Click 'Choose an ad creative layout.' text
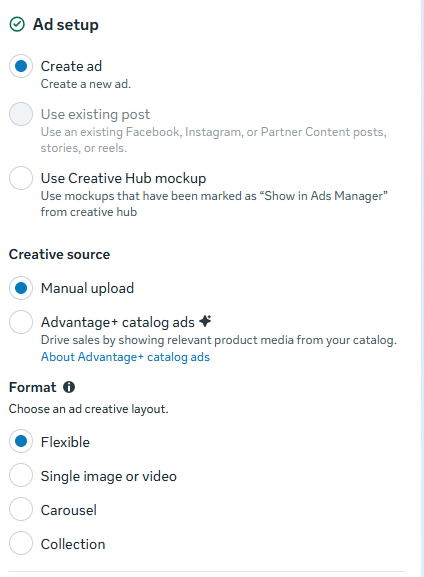Viewport: 424px width, 577px height. click(89, 409)
